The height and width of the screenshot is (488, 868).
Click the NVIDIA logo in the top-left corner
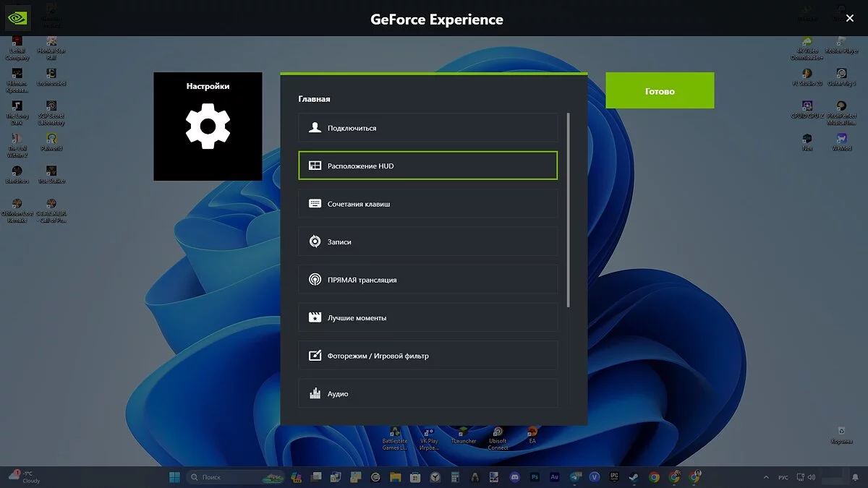[17, 18]
